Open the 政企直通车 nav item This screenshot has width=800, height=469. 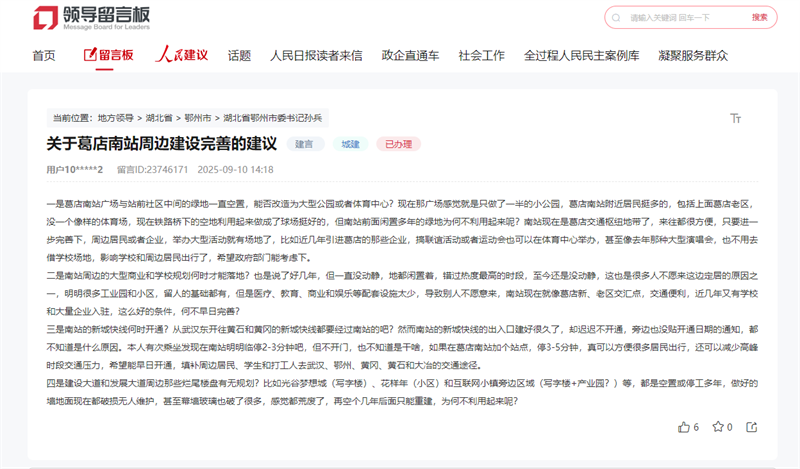(410, 56)
